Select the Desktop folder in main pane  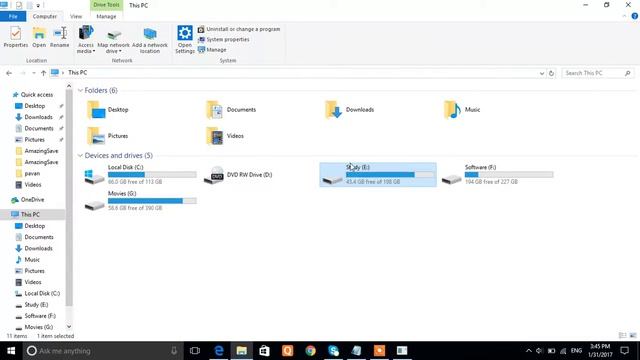point(108,110)
